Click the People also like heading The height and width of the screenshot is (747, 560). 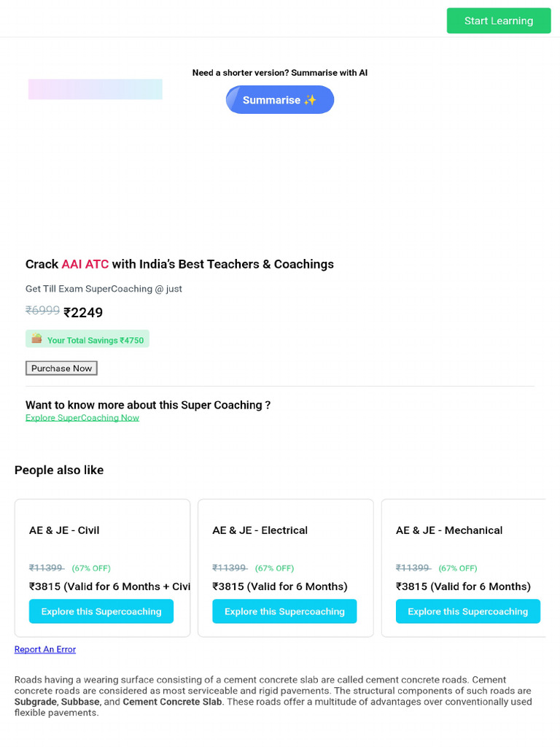point(59,471)
